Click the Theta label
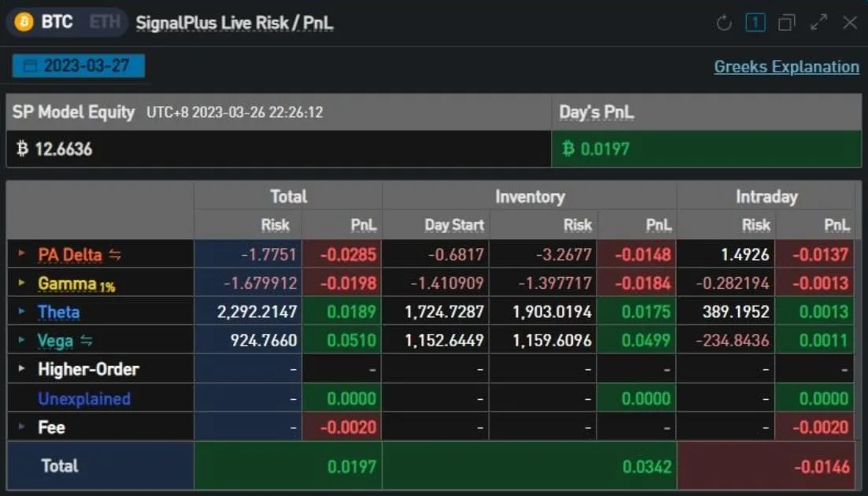Screen dimensions: 868x496 59,313
